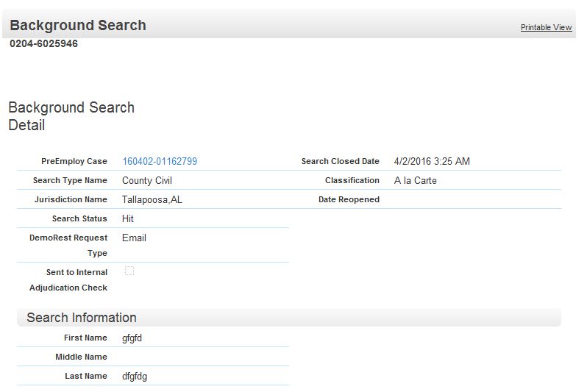Select the record number 0204-6025946

click(x=44, y=44)
